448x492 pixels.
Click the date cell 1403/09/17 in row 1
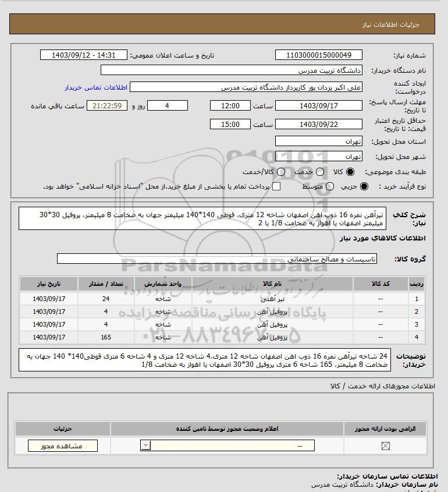click(x=49, y=299)
